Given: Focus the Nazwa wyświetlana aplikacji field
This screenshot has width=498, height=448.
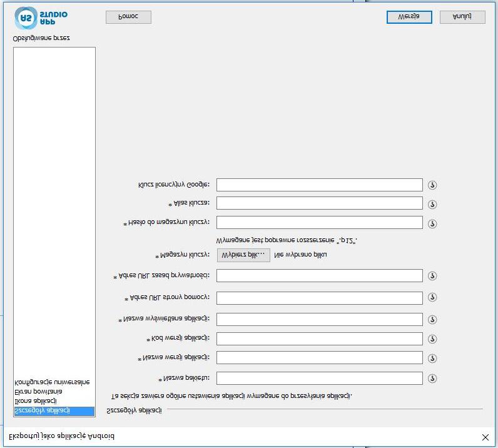Looking at the screenshot, I should [x=320, y=319].
